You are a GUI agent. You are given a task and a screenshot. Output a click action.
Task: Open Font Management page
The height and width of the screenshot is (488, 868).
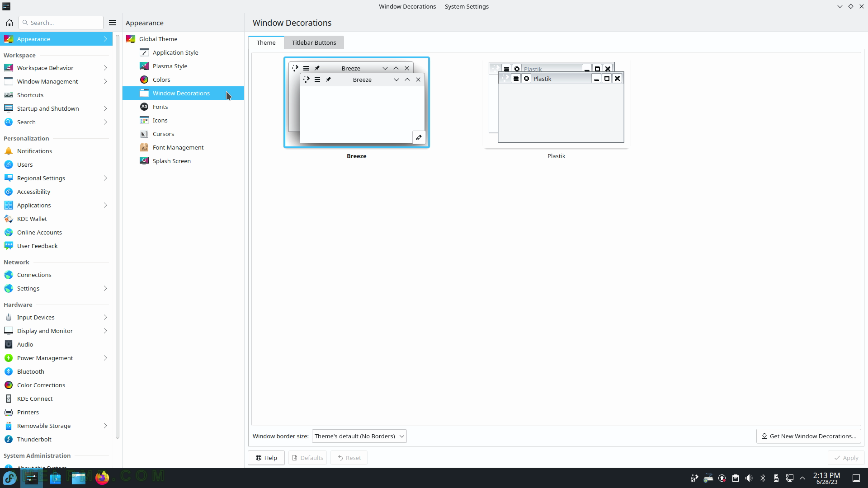183,147
